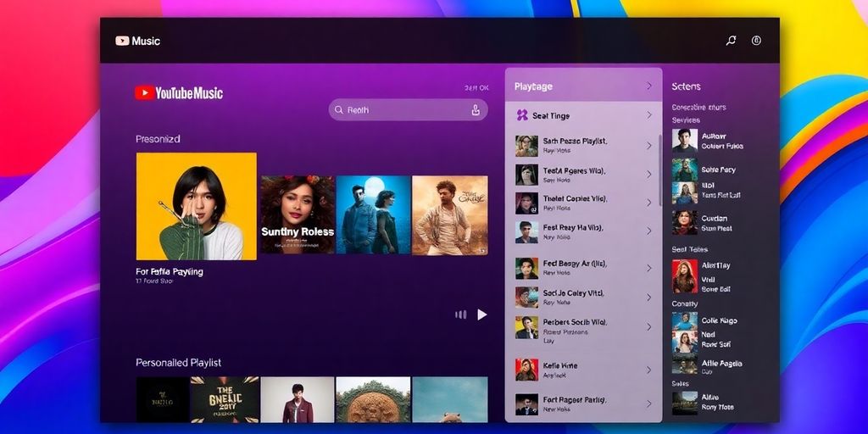This screenshot has height=434, width=868.
Task: Open the Kefle Hime row chevron
Action: click(649, 370)
